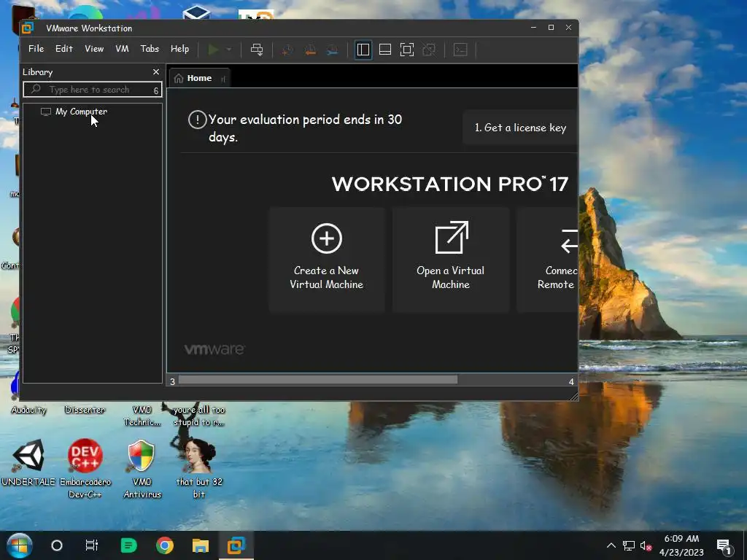Click the muted volume tray icon
747x560 pixels.
tap(646, 545)
